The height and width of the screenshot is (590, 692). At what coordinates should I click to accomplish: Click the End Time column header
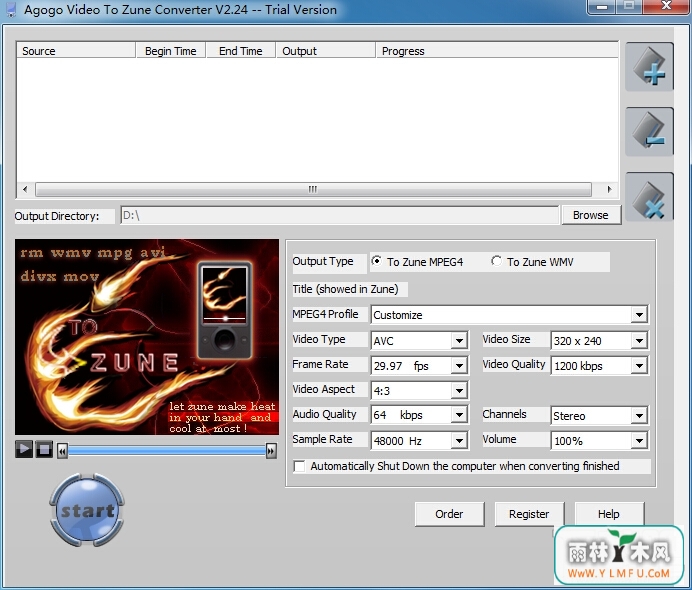241,51
